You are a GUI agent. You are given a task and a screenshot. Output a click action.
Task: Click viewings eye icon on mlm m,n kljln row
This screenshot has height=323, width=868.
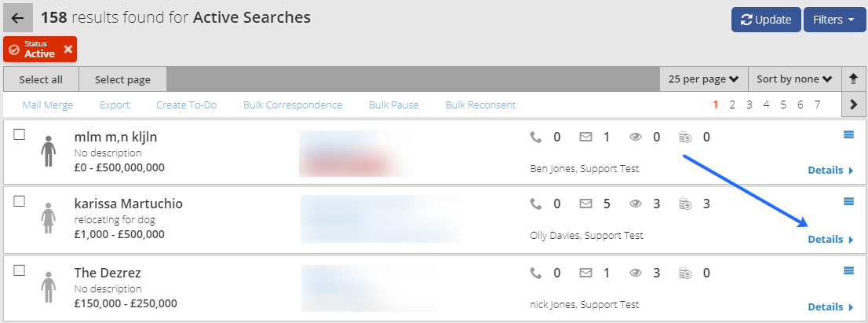coord(636,136)
